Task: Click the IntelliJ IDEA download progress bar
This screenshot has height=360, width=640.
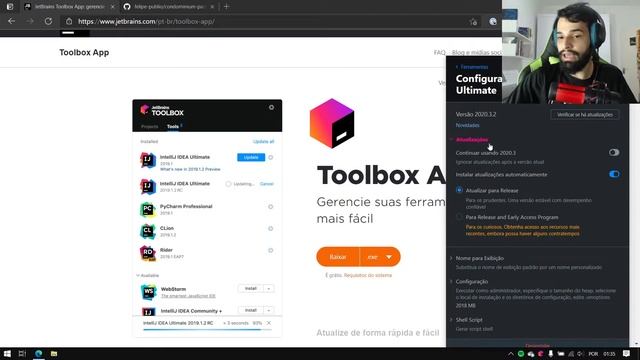Action: tap(207, 329)
